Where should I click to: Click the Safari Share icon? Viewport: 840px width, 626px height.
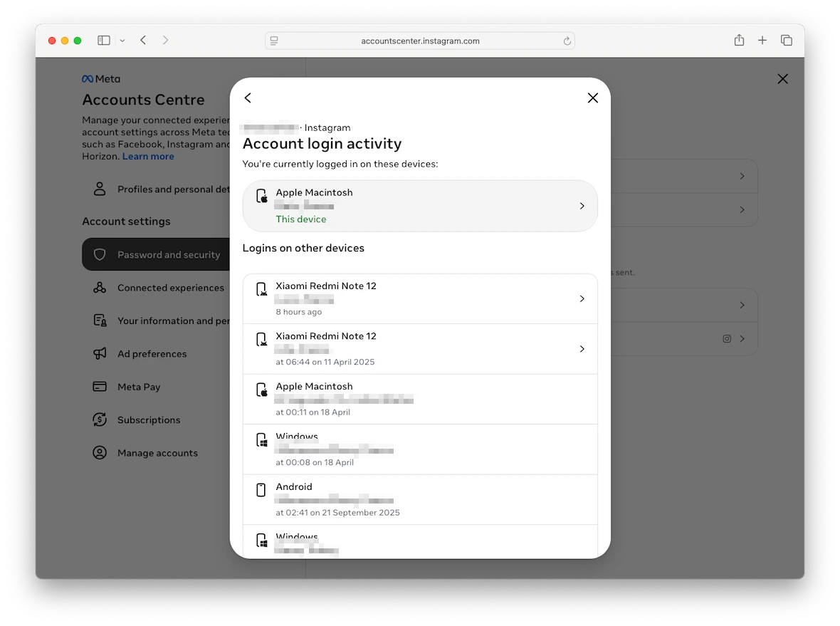(740, 40)
